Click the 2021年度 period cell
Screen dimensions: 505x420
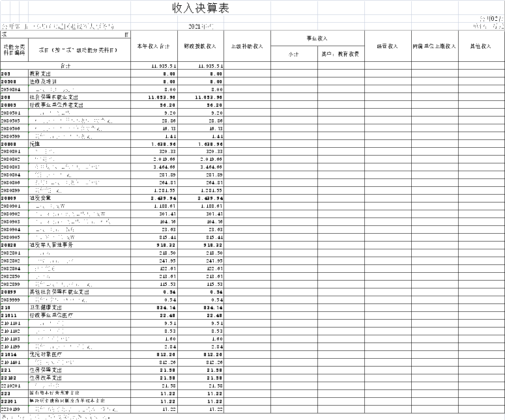pos(201,27)
